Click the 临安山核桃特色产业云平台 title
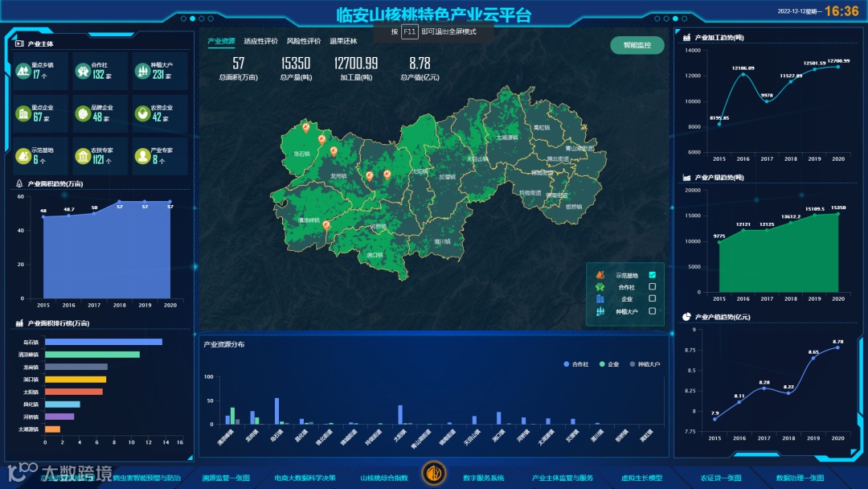This screenshot has height=489, width=868. [434, 14]
